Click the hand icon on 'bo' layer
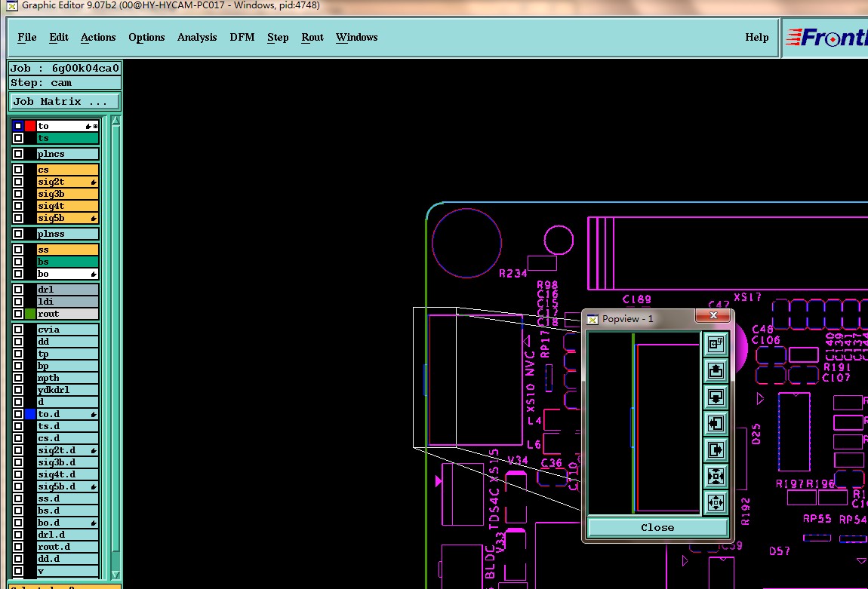Viewport: 868px width, 589px height. [x=94, y=275]
